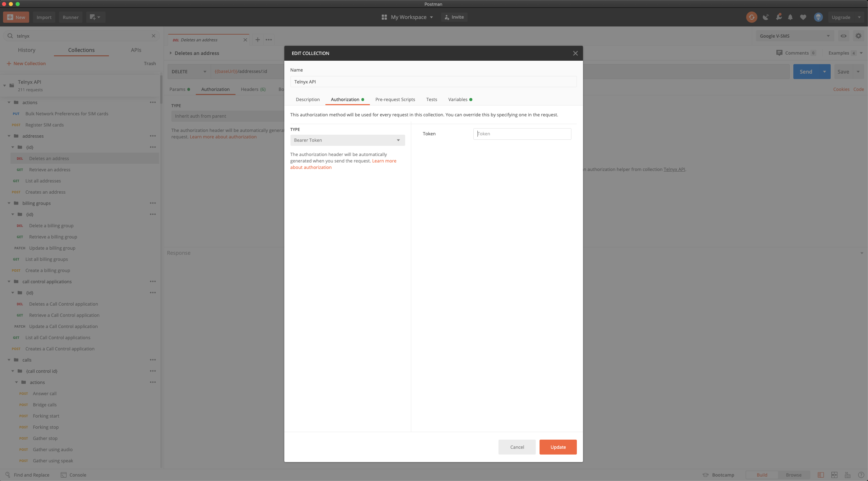This screenshot has width=868, height=481.
Task: Click the Import button
Action: coord(44,17)
